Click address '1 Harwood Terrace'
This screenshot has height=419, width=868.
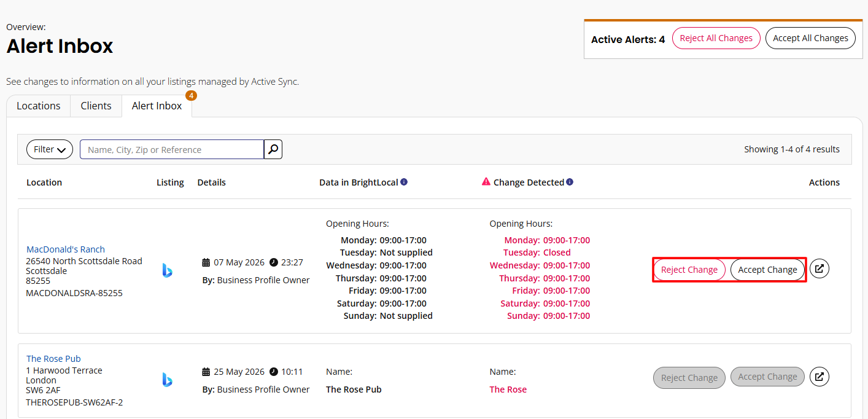64,370
